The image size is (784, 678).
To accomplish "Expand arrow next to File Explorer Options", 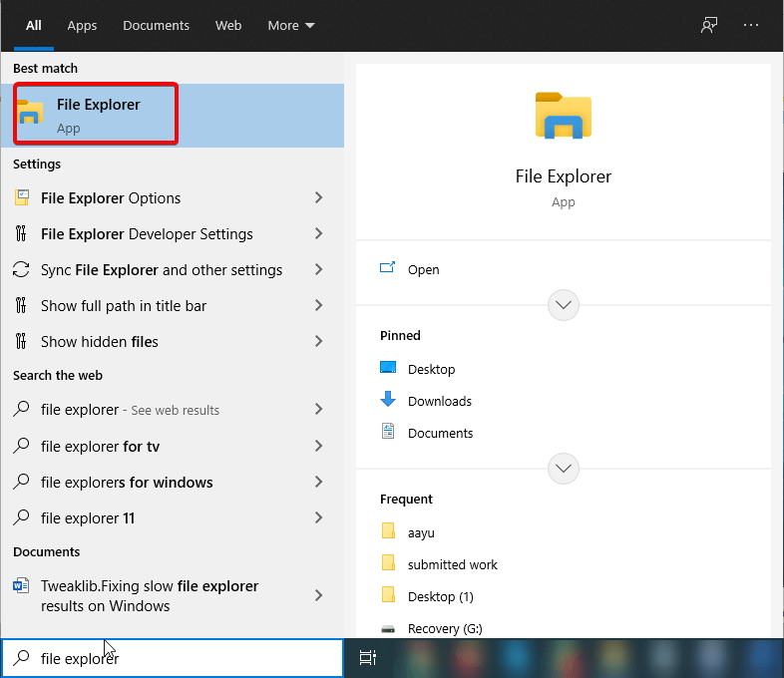I will [x=319, y=198].
